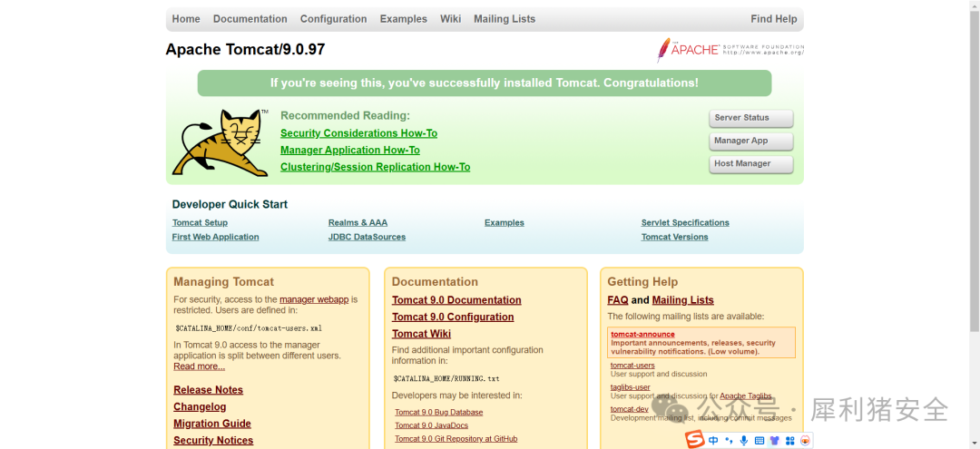The height and width of the screenshot is (449, 980).
Task: Open Sogou toolbox grid icon
Action: coord(790,440)
